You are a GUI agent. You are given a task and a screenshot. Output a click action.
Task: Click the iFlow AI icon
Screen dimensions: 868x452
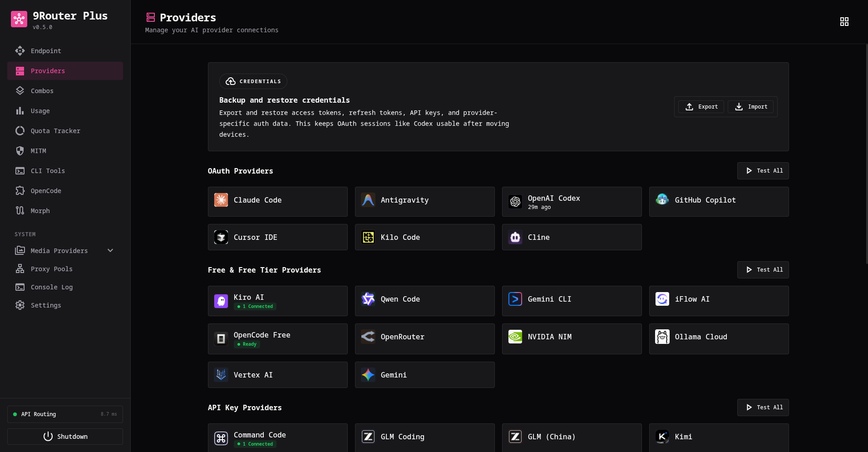pos(662,299)
